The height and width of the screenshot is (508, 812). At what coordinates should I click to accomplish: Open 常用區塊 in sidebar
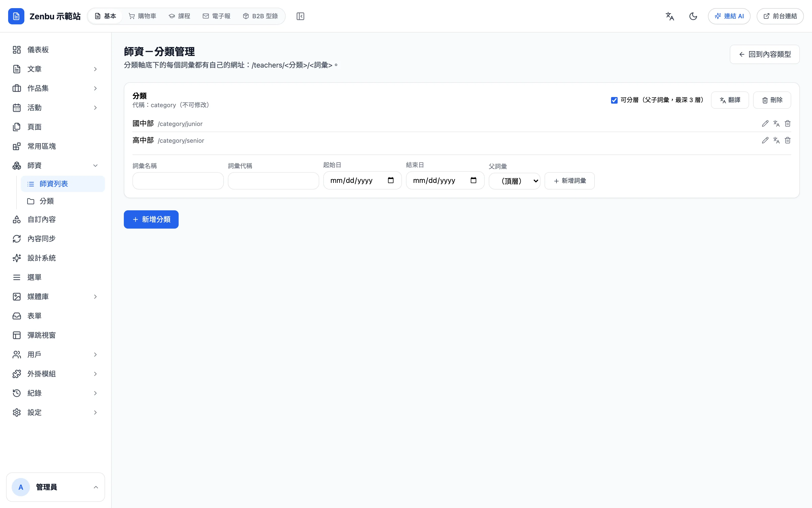(x=56, y=146)
